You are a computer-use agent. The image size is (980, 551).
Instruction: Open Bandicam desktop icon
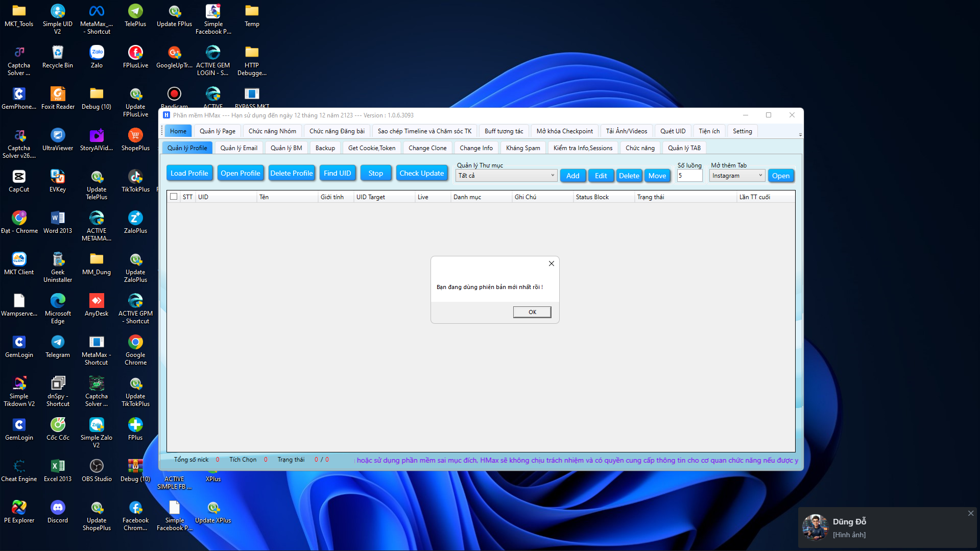pyautogui.click(x=174, y=97)
